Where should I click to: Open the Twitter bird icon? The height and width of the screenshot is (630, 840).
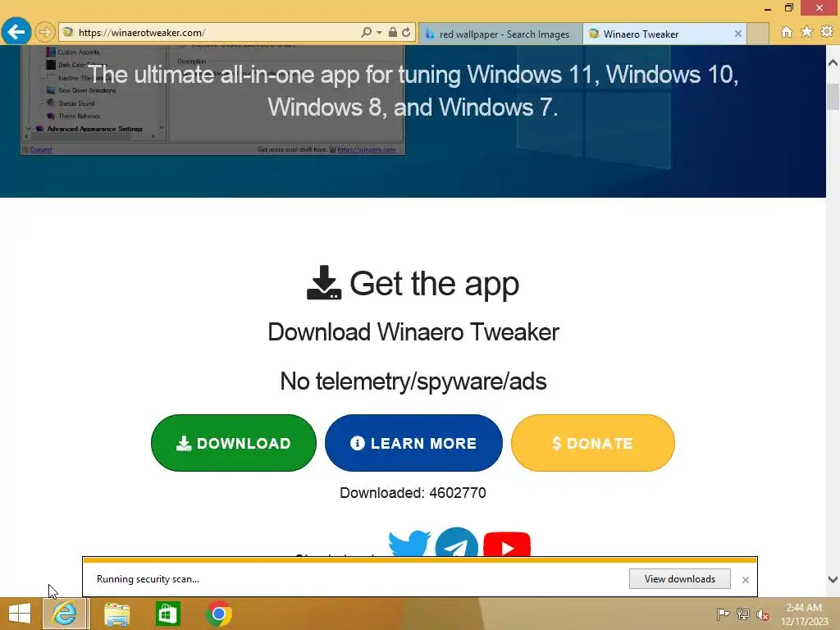coord(410,544)
